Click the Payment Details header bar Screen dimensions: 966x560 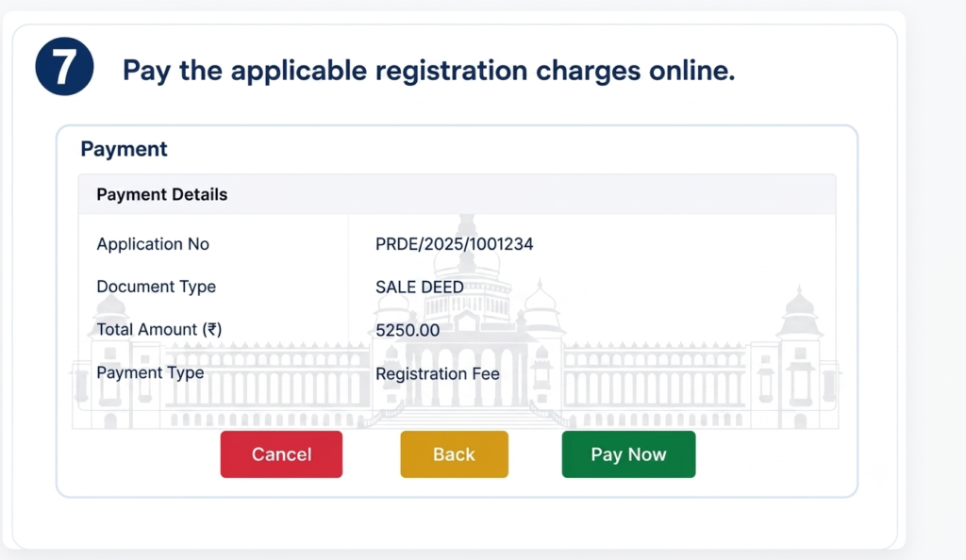(458, 194)
